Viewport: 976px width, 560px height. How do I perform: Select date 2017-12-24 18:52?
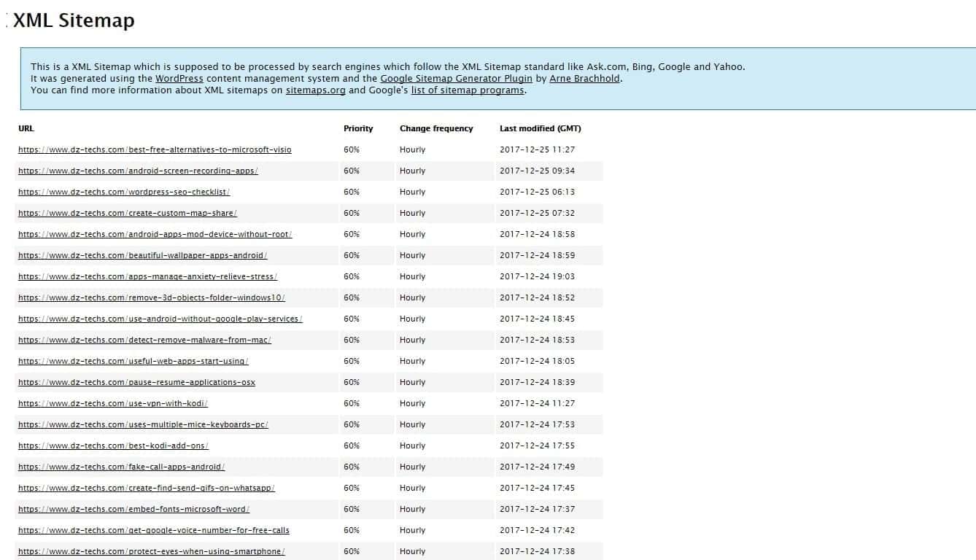coord(537,297)
